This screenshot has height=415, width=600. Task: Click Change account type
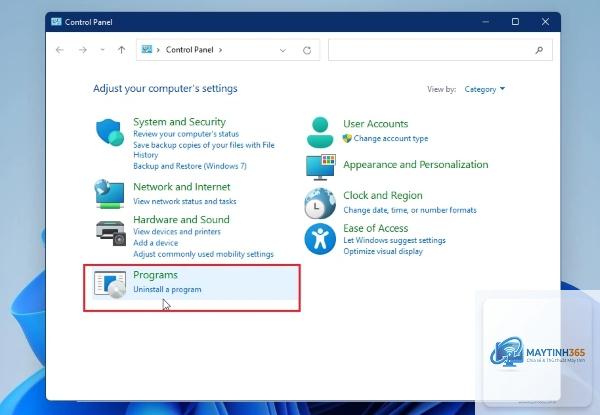(391, 138)
